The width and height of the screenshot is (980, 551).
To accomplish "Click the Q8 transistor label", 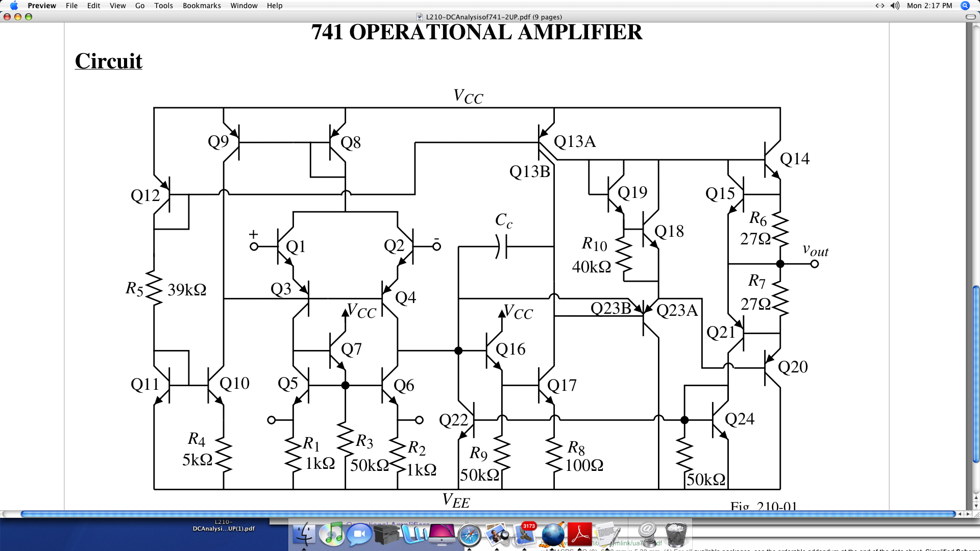I will point(351,142).
